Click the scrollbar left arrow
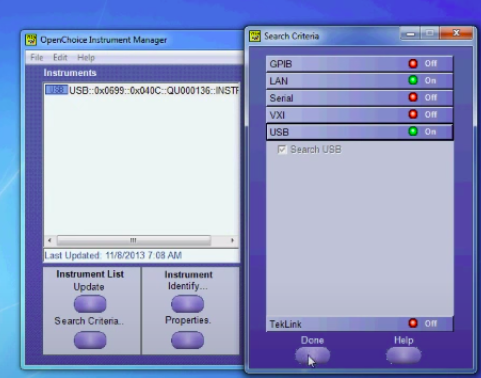481x378 pixels. click(50, 240)
